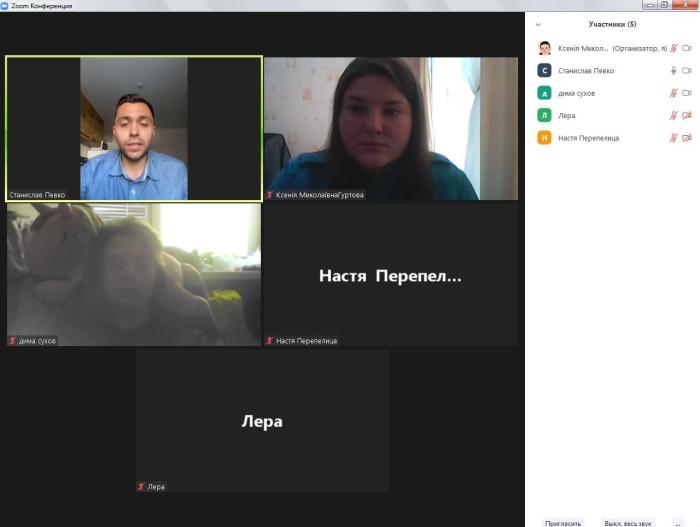Toggle muted microphone icon for Ксенія Микол...

tap(674, 48)
